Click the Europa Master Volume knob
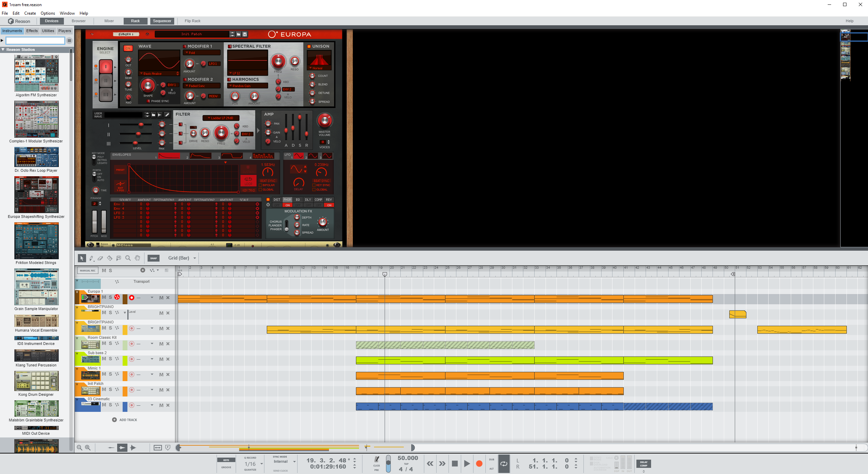This screenshot has width=868, height=474. pos(324,121)
